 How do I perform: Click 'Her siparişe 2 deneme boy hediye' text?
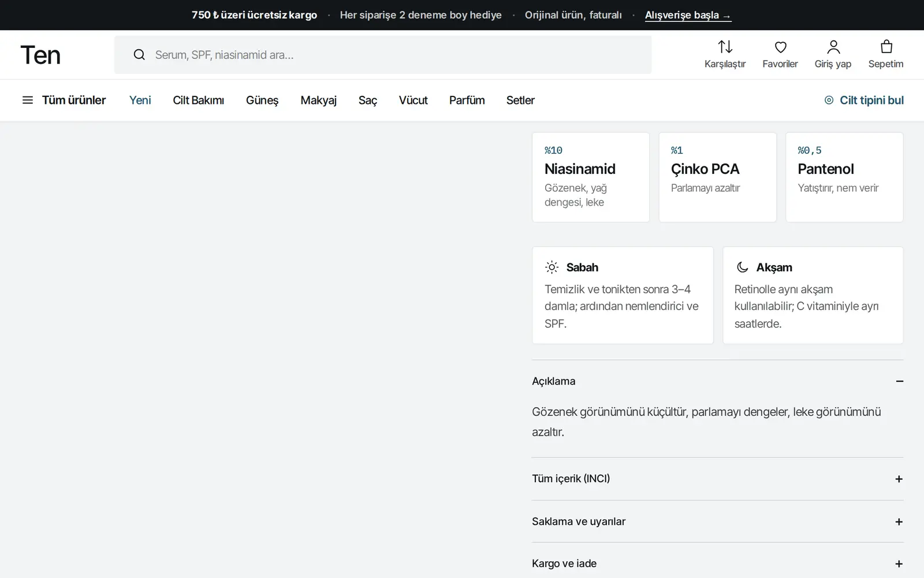pos(421,15)
